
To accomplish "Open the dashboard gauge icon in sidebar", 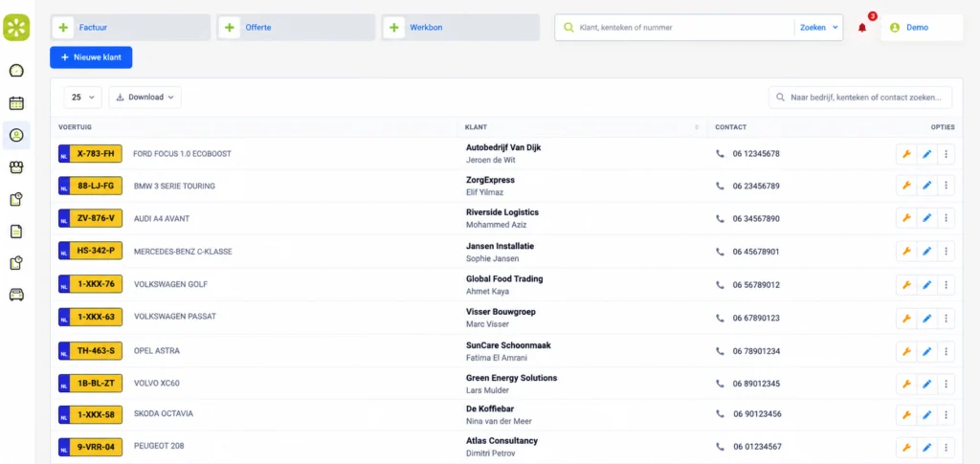I will point(16,71).
